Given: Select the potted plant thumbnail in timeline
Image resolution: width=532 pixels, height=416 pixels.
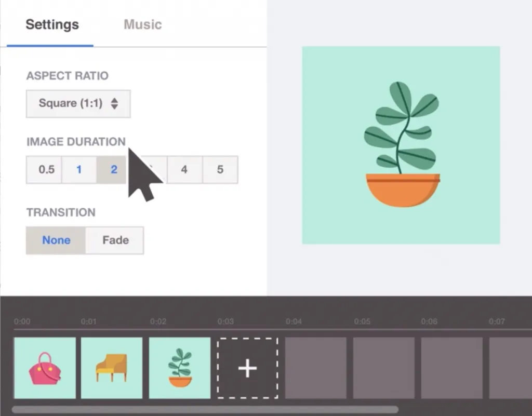Looking at the screenshot, I should pos(180,368).
